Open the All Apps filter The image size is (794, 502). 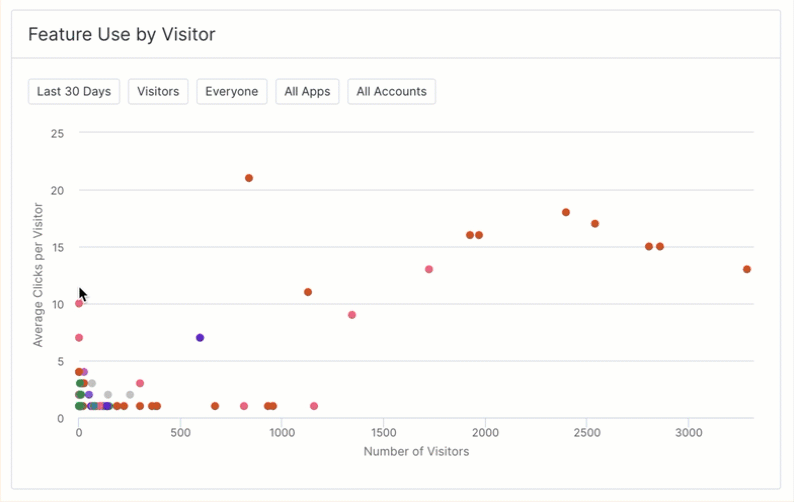point(308,92)
